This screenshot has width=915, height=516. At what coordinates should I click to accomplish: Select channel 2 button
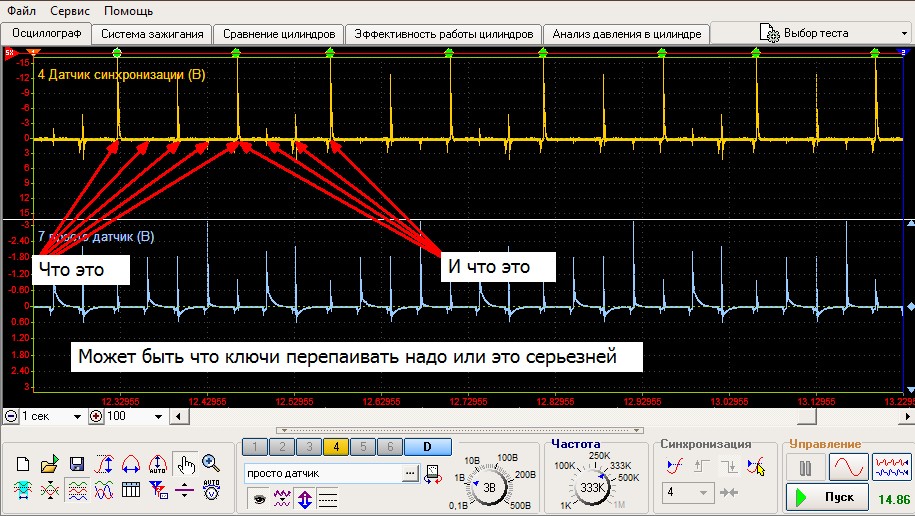click(282, 447)
